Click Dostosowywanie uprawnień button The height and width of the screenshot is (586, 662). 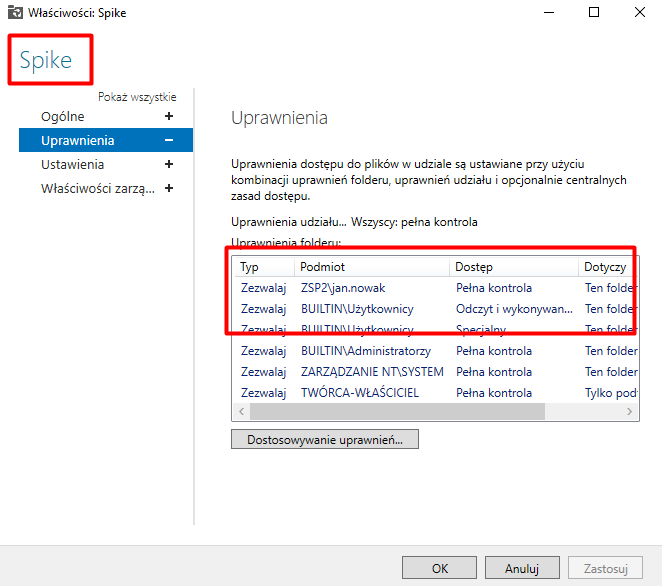tap(324, 440)
